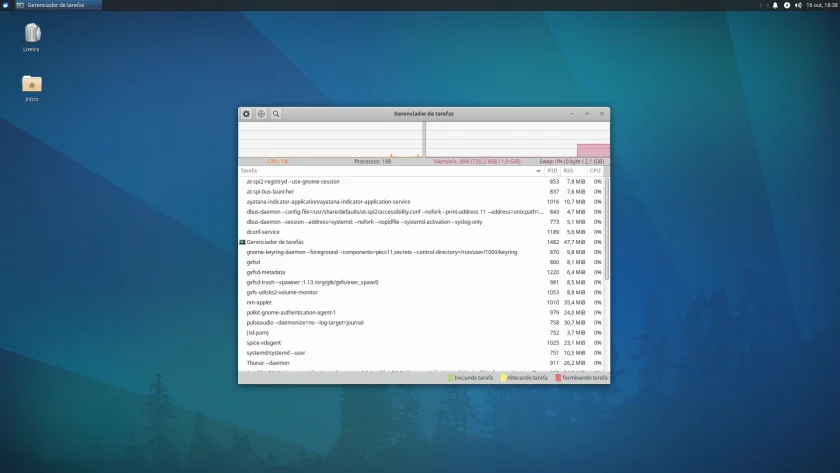The image size is (840, 473).
Task: Select the gnome-keyring-daemon process
Action: click(421, 252)
